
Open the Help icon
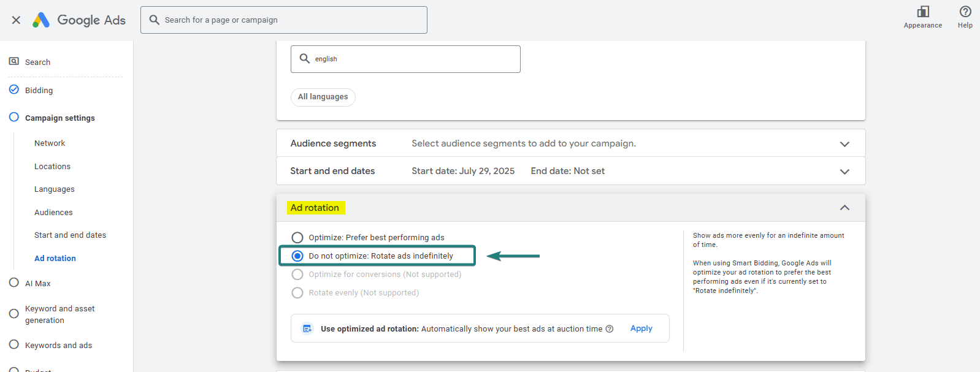click(965, 12)
